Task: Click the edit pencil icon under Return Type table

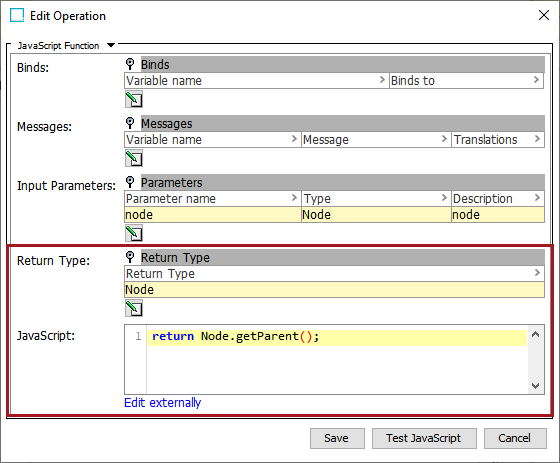Action: [134, 308]
